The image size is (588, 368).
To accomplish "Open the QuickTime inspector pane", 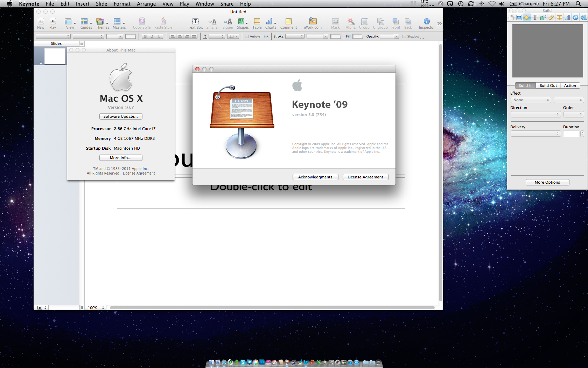I will coord(583,18).
